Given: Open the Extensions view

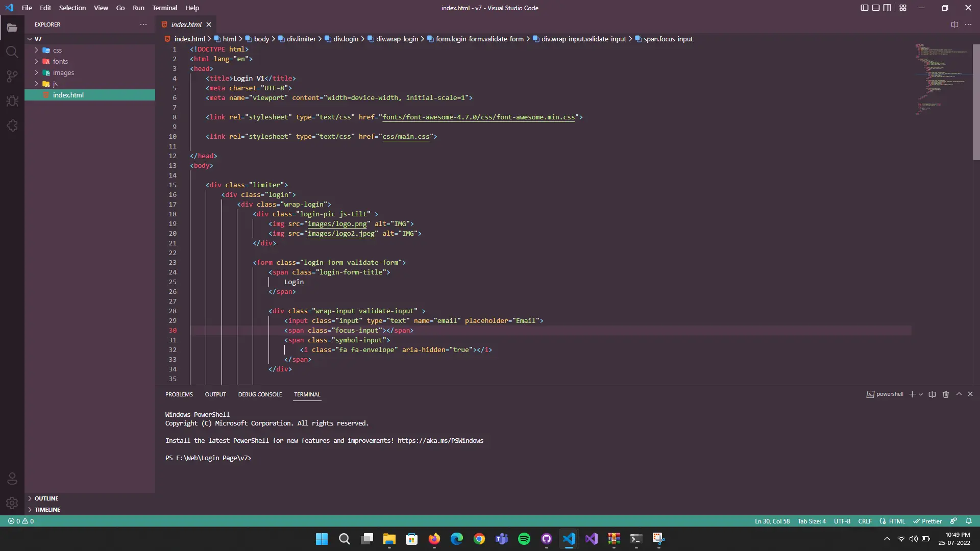Looking at the screenshot, I should pyautogui.click(x=12, y=126).
